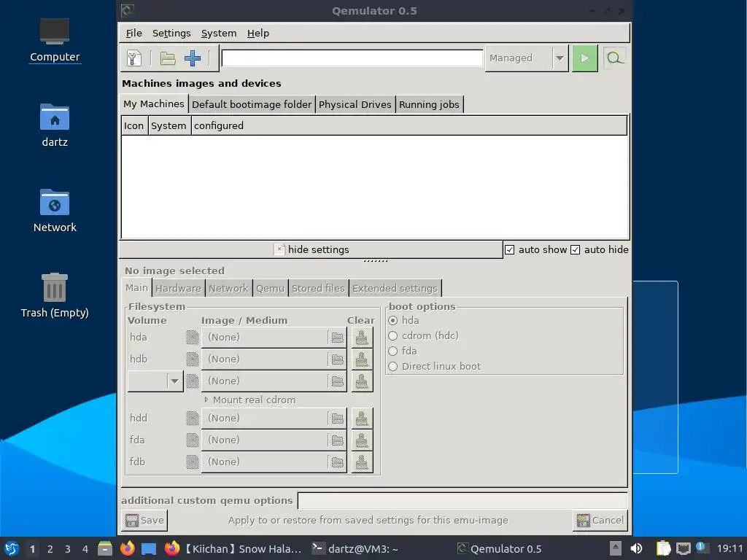Select hda boot option

click(x=392, y=321)
